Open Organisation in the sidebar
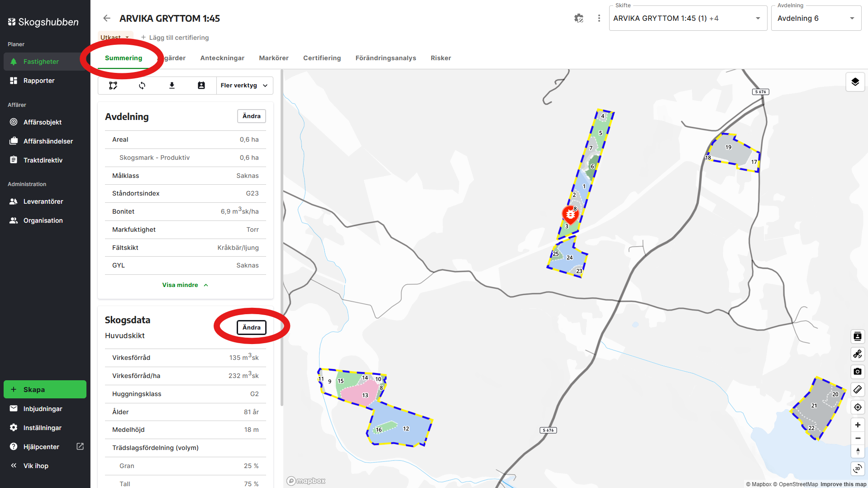Viewport: 868px width, 488px height. (x=45, y=220)
